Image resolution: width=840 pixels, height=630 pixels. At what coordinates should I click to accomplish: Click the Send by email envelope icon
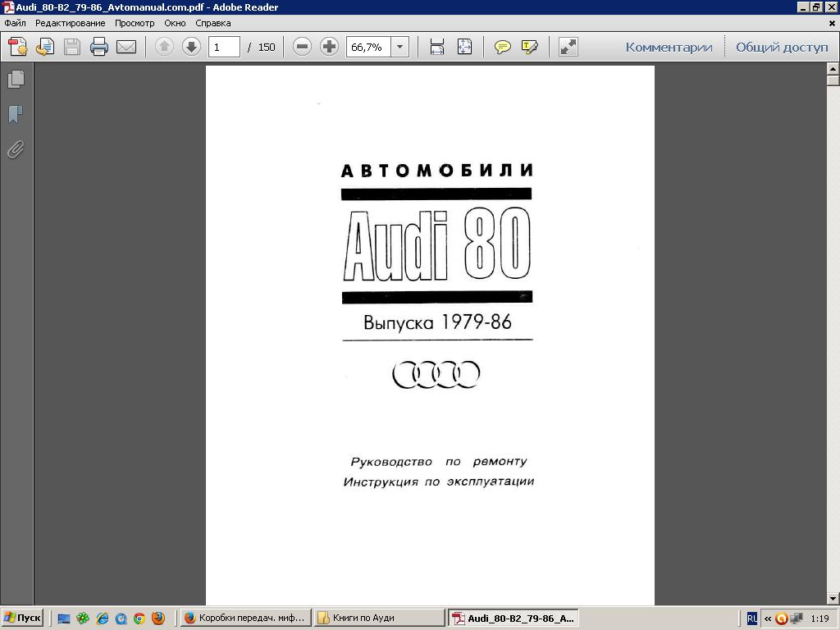tap(126, 47)
